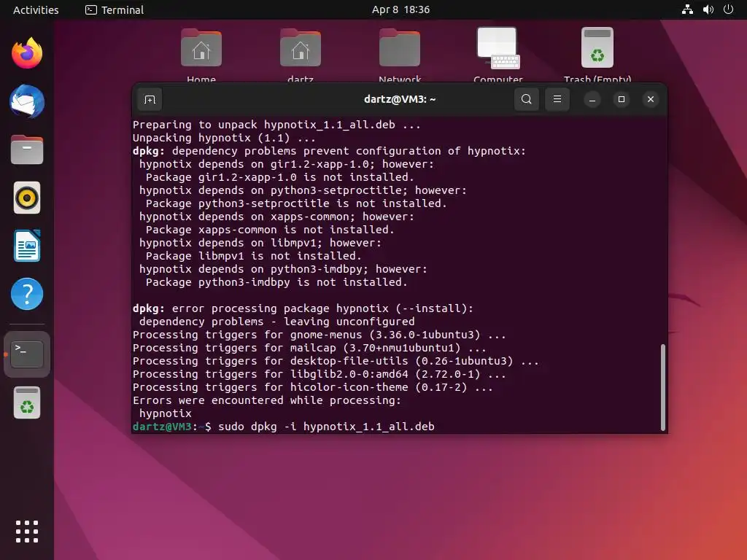Open the Trash (Empty) desktop icon
This screenshot has width=747, height=560.
[x=597, y=55]
